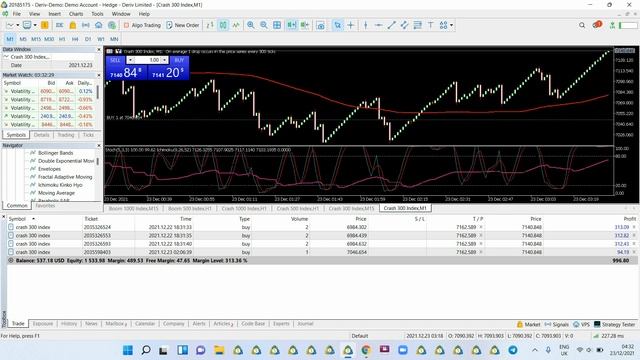Zoom in on the chart

(250, 25)
